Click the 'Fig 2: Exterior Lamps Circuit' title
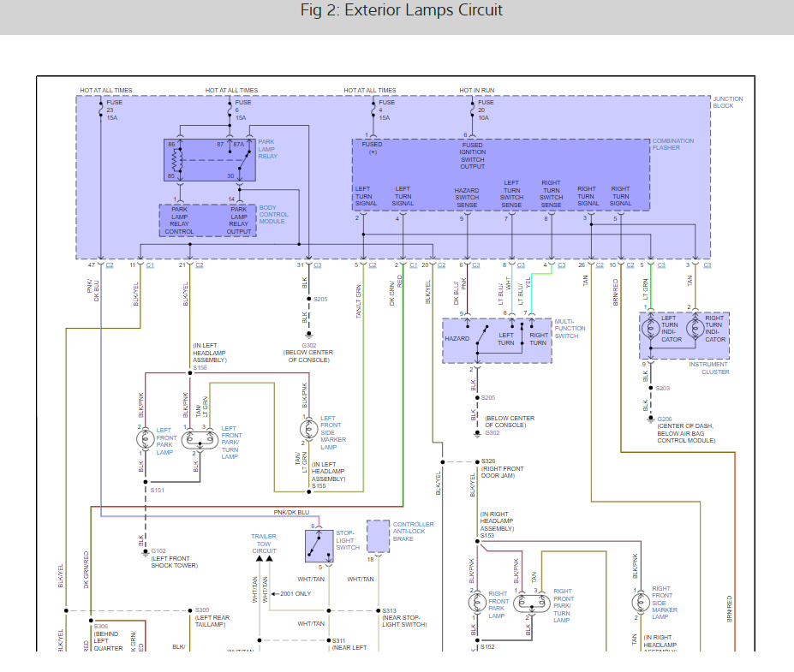 (402, 10)
